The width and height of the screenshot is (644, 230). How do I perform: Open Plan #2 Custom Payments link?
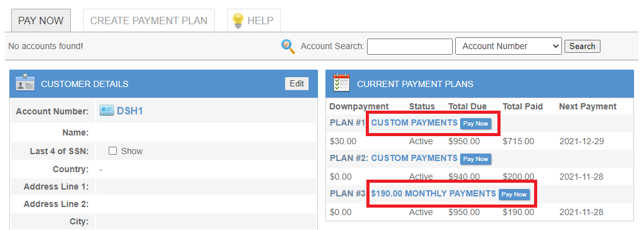(x=414, y=158)
